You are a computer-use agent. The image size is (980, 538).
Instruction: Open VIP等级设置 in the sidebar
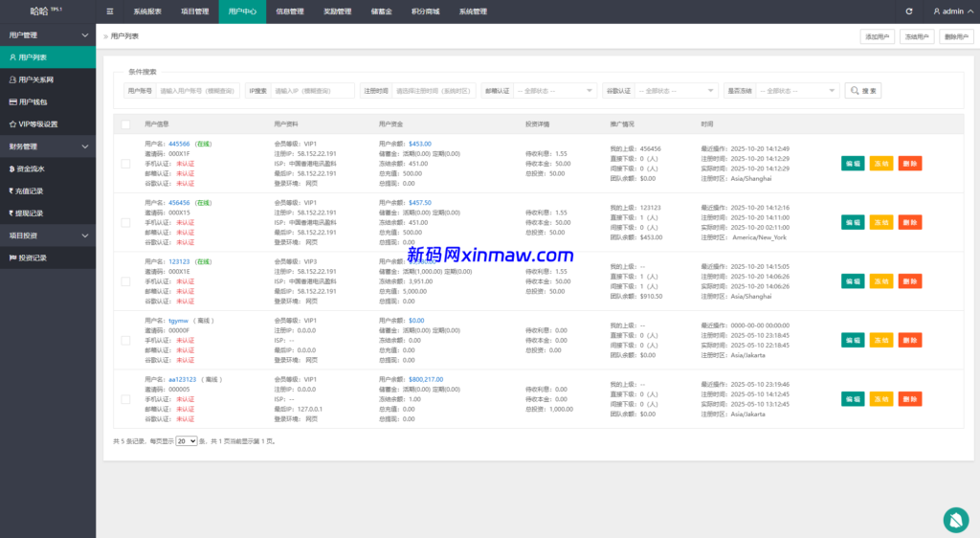48,124
